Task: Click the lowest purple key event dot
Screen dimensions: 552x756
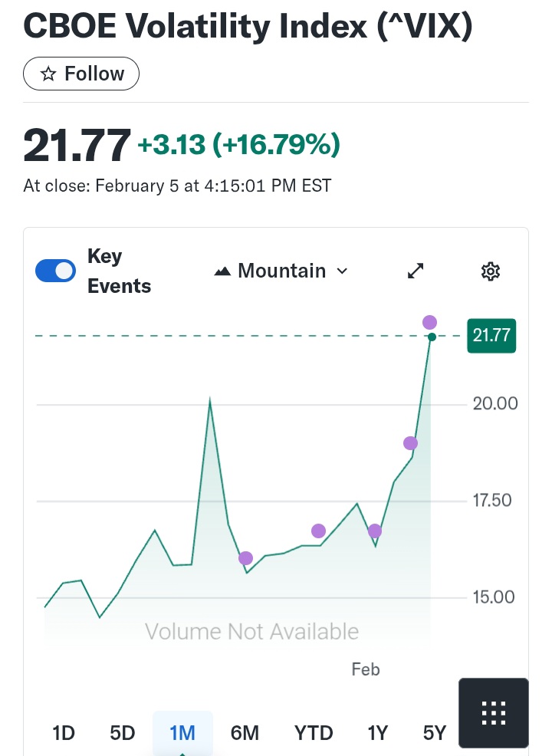Action: [x=245, y=558]
